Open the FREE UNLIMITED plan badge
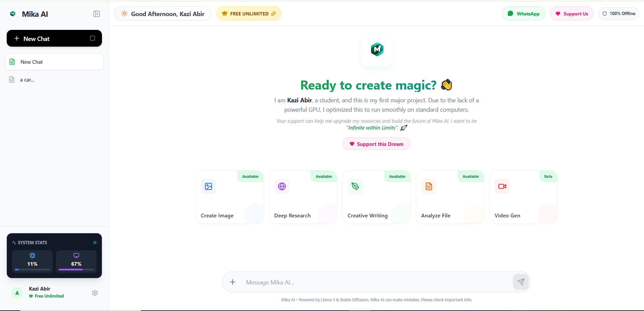The image size is (644, 311). coord(249,13)
